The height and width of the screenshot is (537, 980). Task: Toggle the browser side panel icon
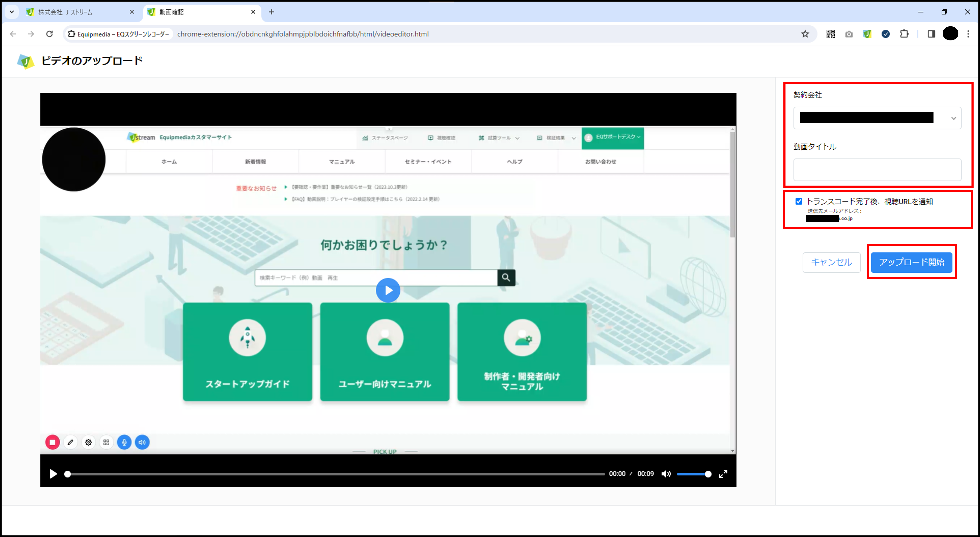(x=931, y=34)
